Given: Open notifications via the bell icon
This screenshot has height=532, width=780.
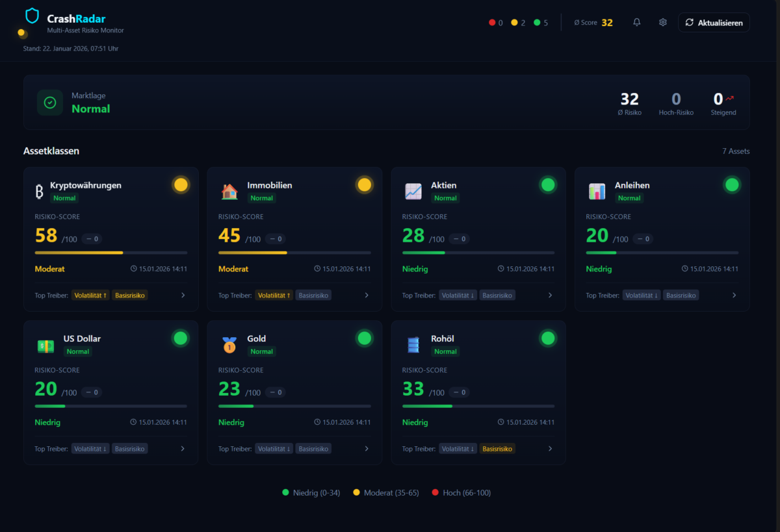Looking at the screenshot, I should tap(636, 22).
